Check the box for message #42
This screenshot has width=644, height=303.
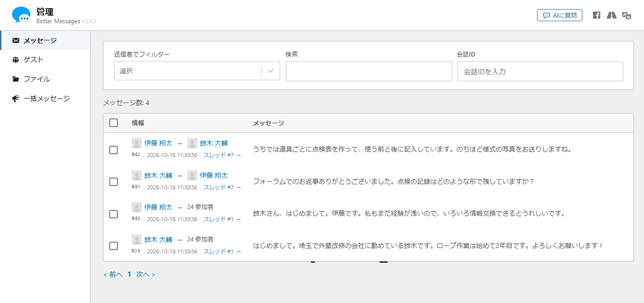(x=114, y=150)
